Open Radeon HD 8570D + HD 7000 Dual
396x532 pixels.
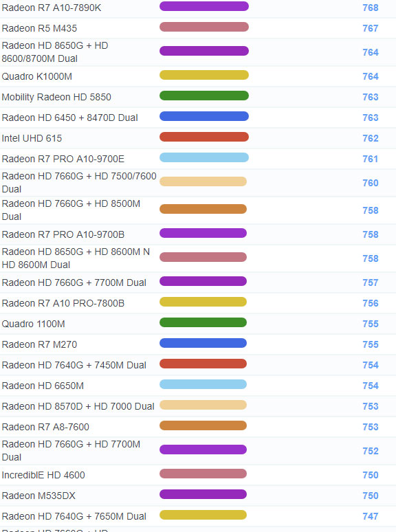tap(78, 406)
